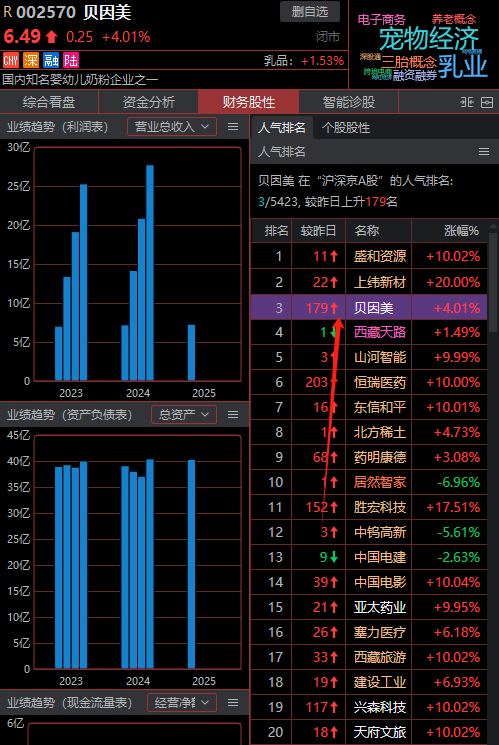Image resolution: width=499 pixels, height=745 pixels.
Task: Click the 2025 revenue bar in income chart
Action: 191,353
